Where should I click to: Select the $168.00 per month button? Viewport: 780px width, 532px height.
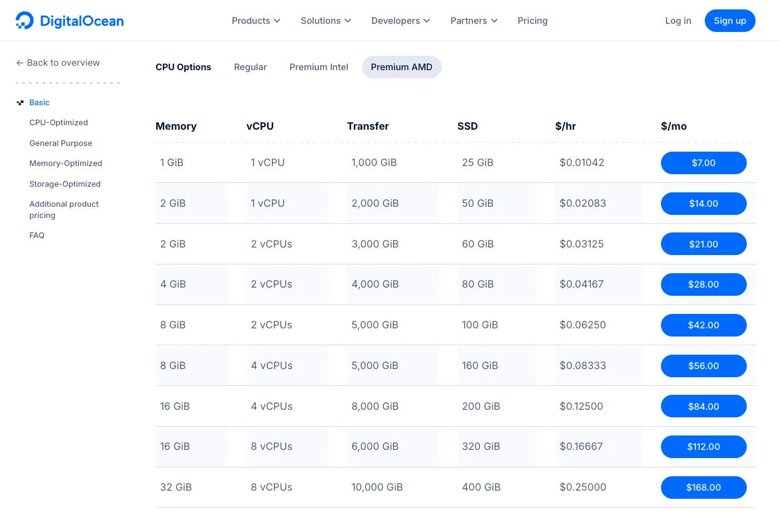point(704,488)
